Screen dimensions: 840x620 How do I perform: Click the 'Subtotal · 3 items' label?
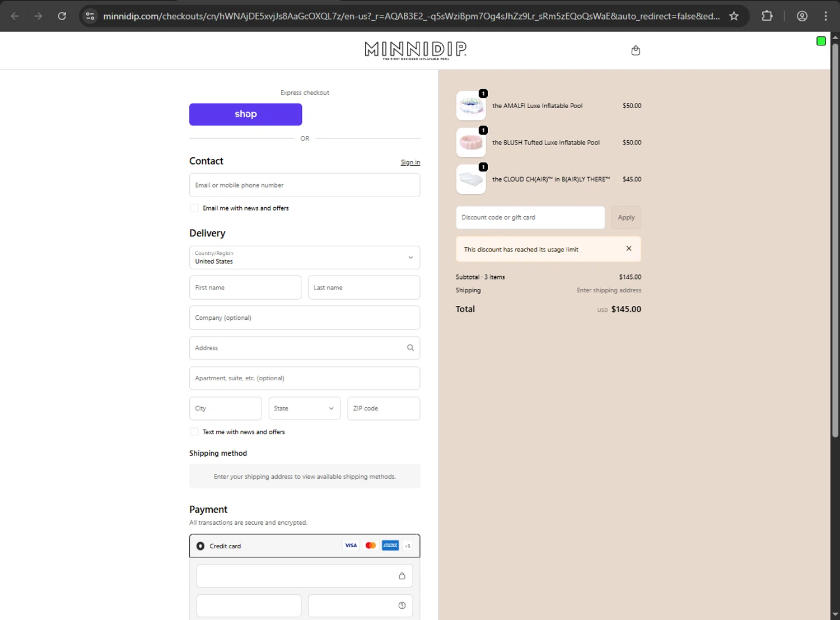click(x=480, y=277)
